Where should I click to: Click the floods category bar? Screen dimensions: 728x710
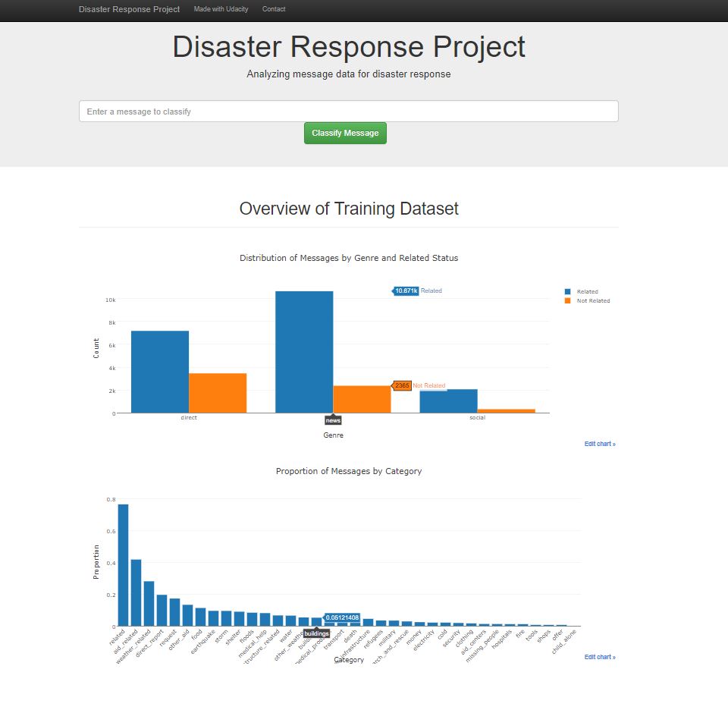click(252, 620)
